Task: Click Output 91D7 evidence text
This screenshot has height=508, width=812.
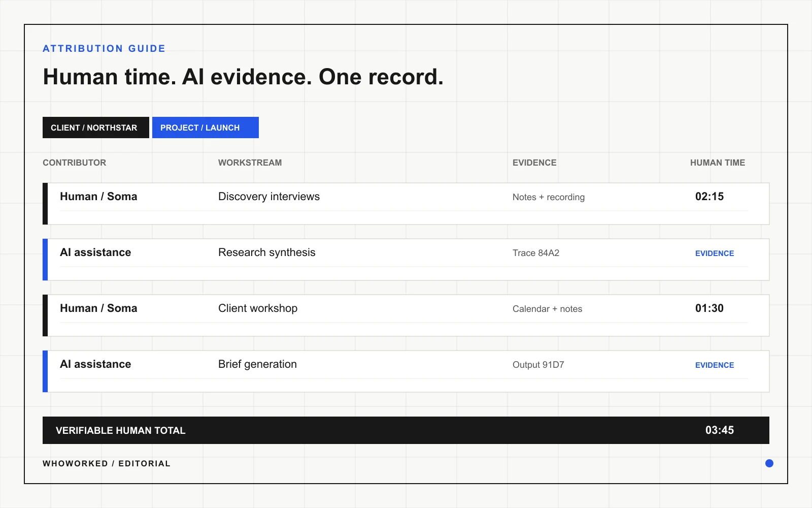Action: (538, 365)
